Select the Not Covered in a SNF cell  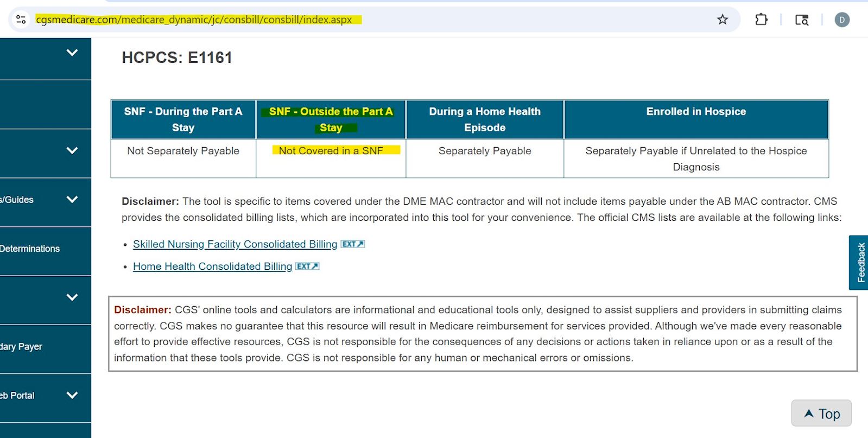click(x=331, y=151)
